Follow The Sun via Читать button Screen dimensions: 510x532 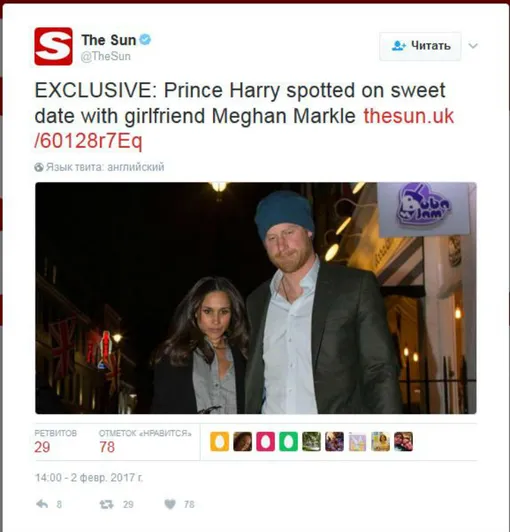[x=420, y=46]
